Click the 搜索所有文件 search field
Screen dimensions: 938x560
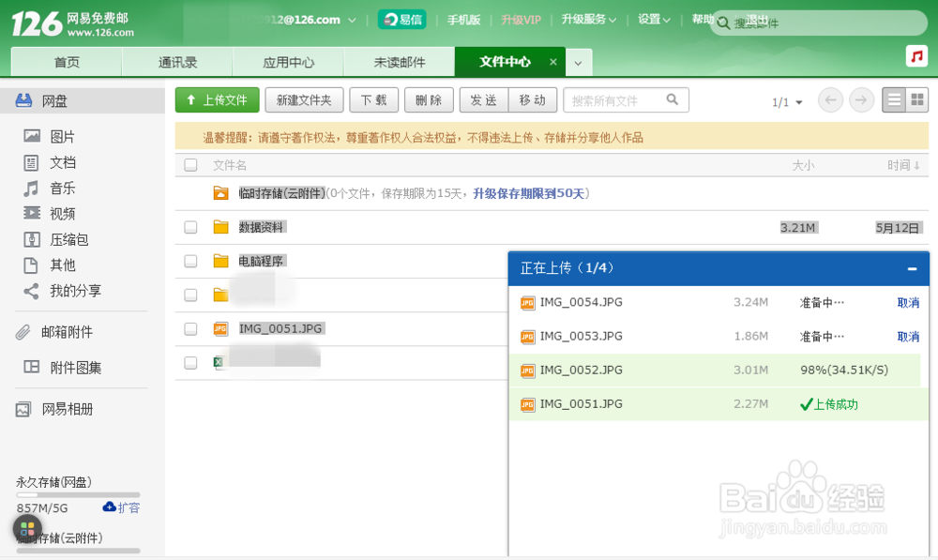[x=614, y=100]
